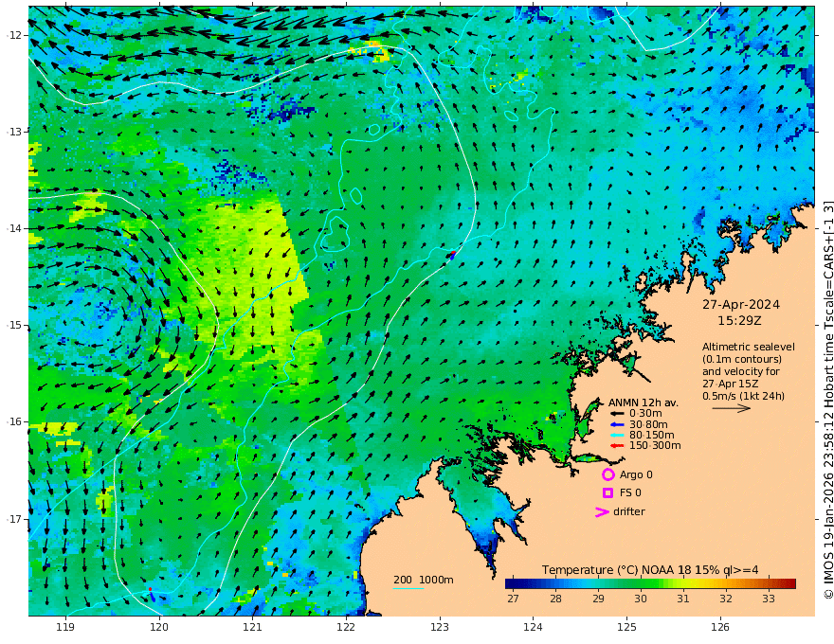Click the green 30°C region of colorbar

pyautogui.click(x=641, y=584)
